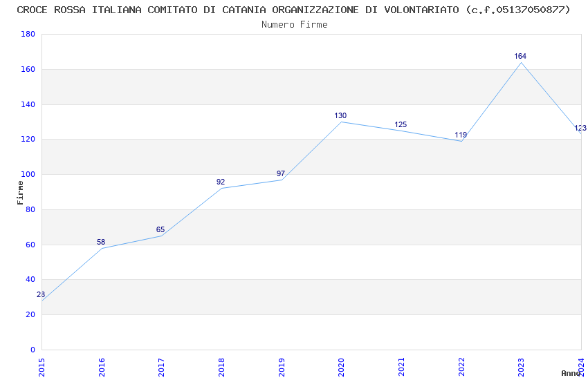Viewport: 588px width, 380px height.
Task: Click the data label 97 for 2019
Action: 281,173
